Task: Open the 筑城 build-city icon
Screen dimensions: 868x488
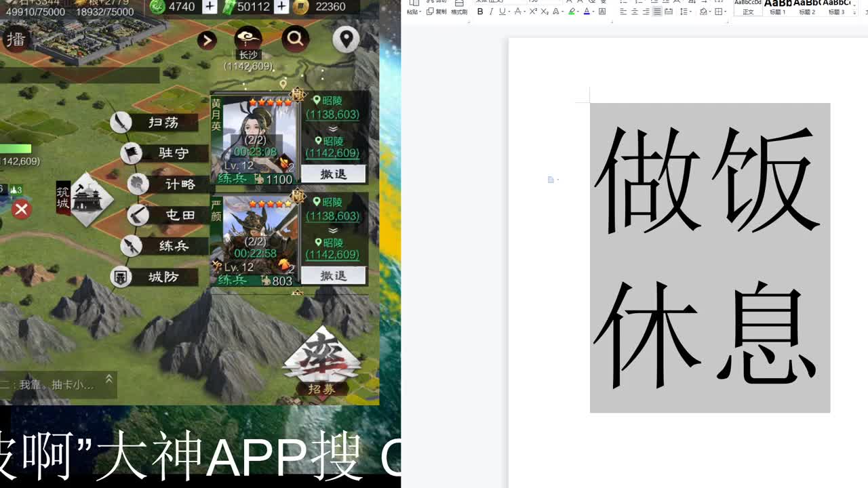Action: 85,199
